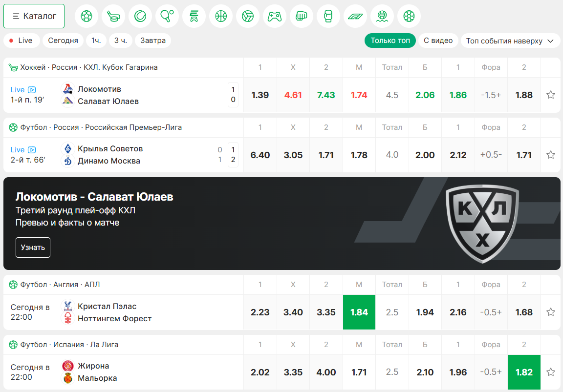Screen dimensions: 563x392
Task: Click the Жирона club crest
Action: [x=67, y=366]
